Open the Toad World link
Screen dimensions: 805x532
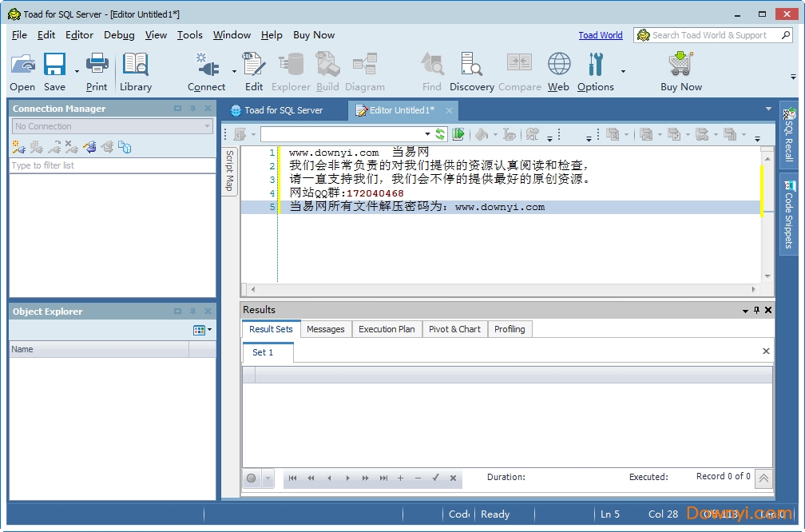click(601, 35)
